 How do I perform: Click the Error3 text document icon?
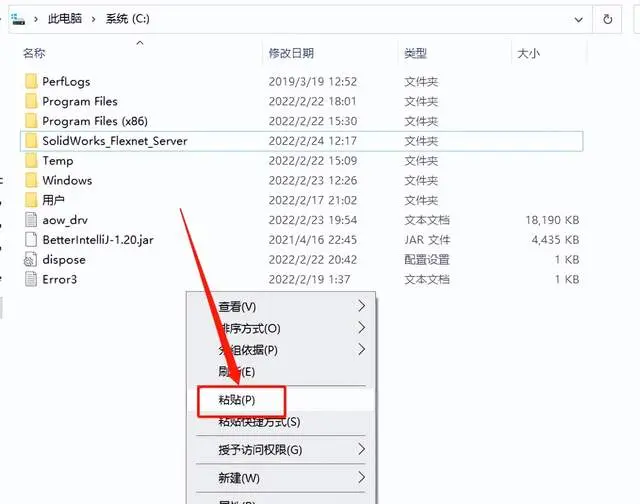pyautogui.click(x=31, y=279)
